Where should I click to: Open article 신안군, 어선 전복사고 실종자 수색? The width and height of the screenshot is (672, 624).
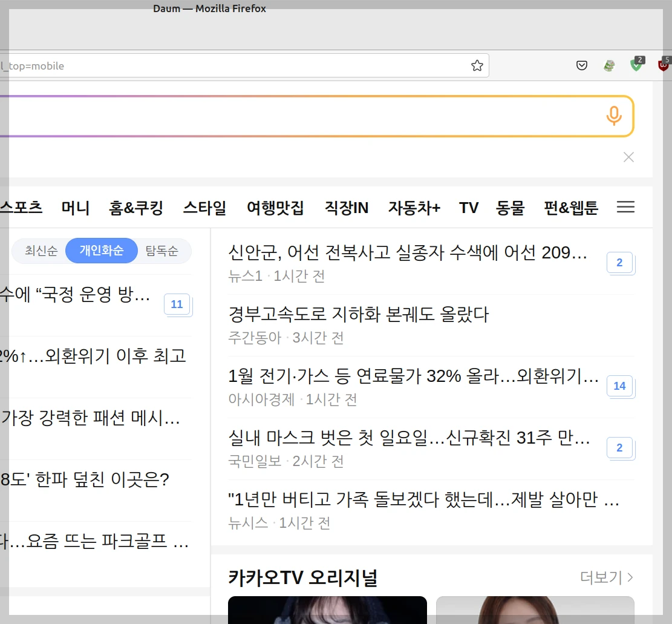point(408,252)
